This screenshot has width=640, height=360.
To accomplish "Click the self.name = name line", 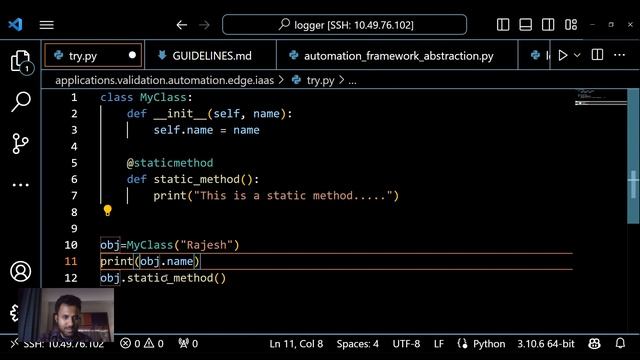I will (x=207, y=130).
